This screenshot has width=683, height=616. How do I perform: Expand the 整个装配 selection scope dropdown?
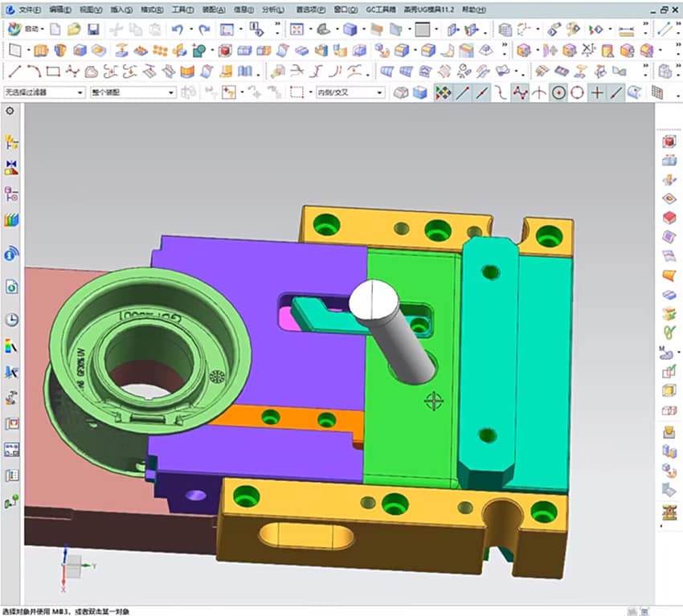[x=169, y=91]
